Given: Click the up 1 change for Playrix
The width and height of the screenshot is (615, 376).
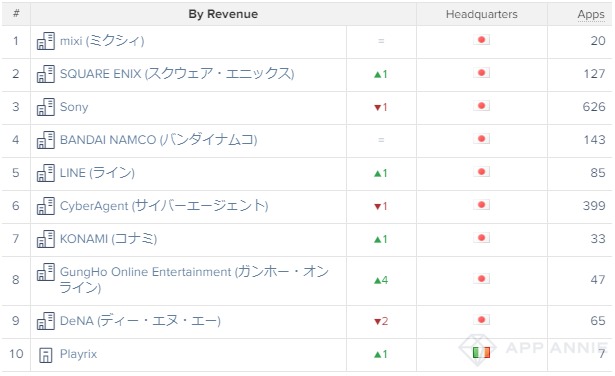Looking at the screenshot, I should tap(381, 354).
